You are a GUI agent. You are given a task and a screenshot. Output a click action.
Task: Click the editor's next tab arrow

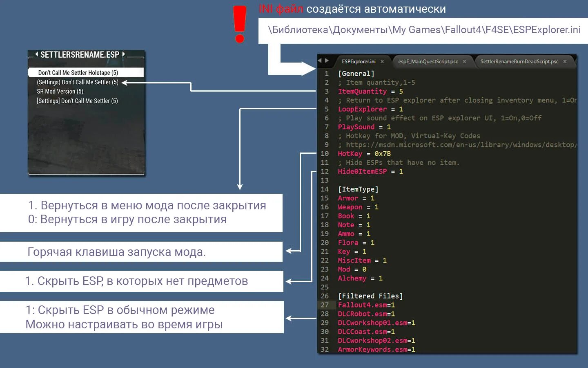[x=327, y=61]
